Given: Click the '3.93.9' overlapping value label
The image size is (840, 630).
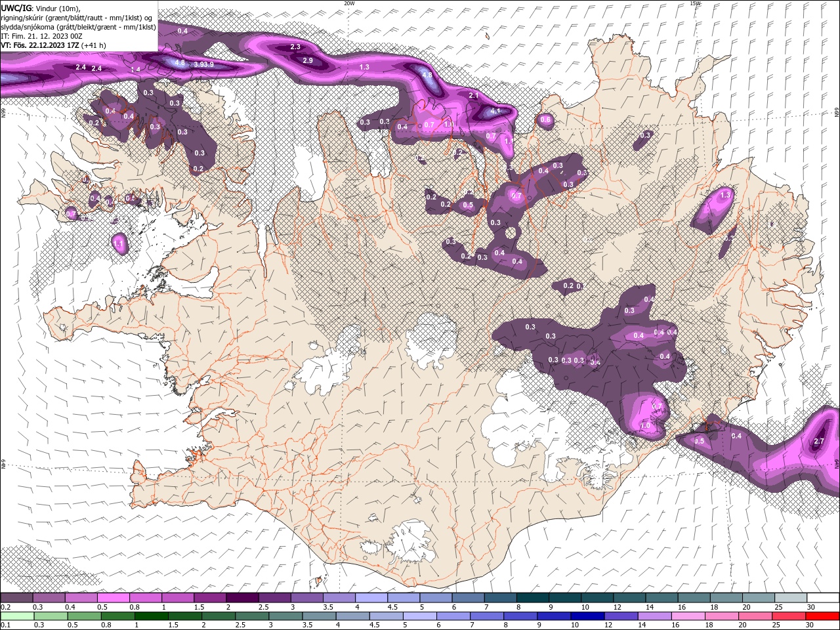Looking at the screenshot, I should [x=203, y=64].
